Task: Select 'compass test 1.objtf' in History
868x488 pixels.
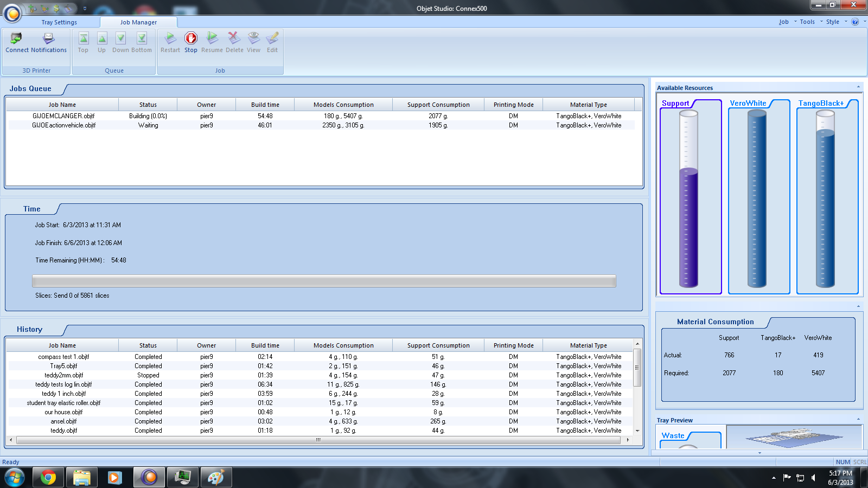Action: click(x=320, y=357)
